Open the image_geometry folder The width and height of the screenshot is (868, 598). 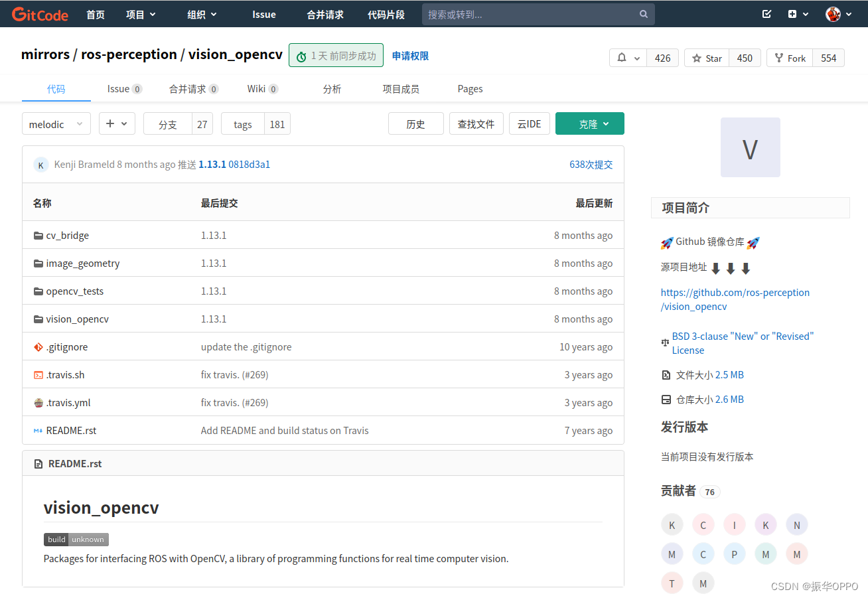(83, 263)
